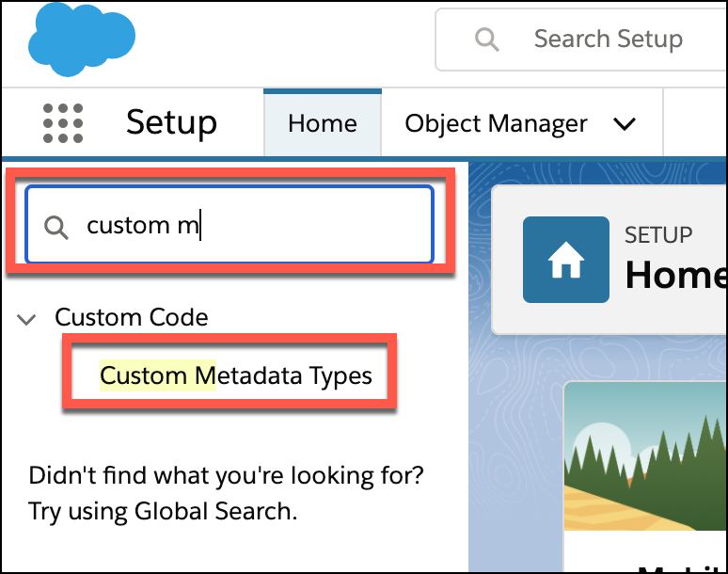Screen dimensions: 728x574
Task: Click the forest landscape card image
Action: pos(646,456)
